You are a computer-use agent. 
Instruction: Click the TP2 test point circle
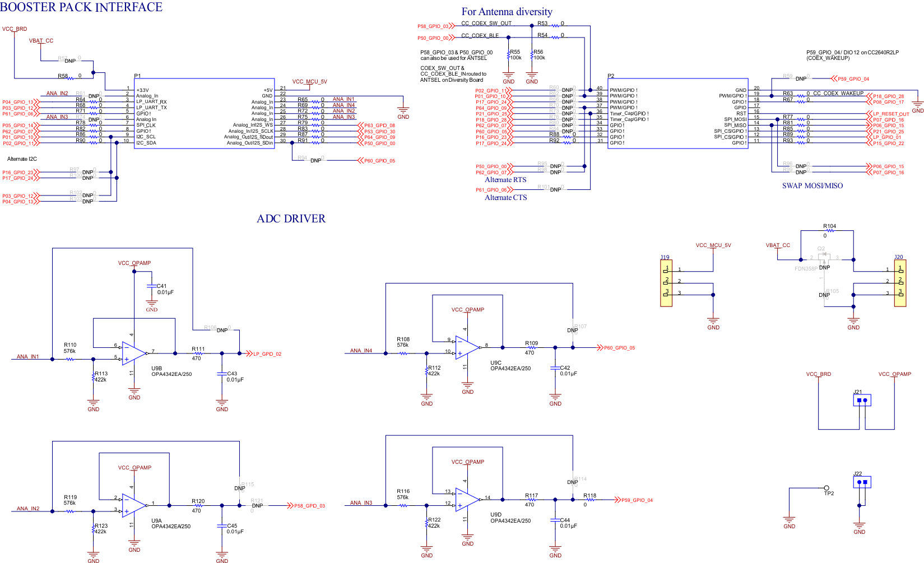(827, 488)
